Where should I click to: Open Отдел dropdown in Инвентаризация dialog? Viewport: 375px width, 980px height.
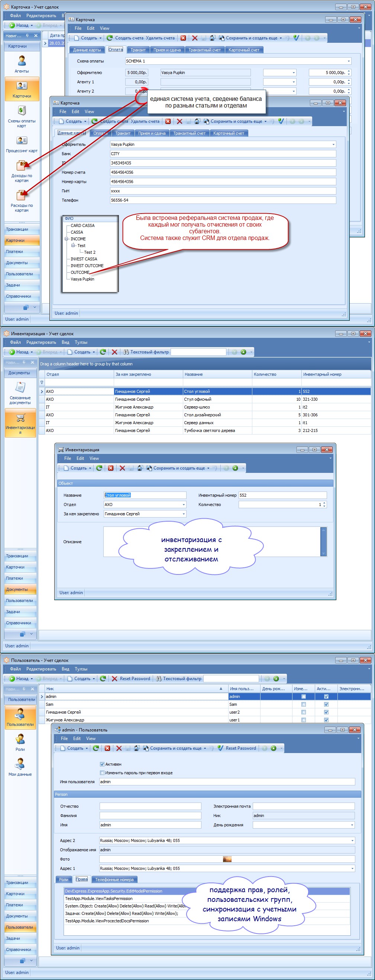(184, 505)
